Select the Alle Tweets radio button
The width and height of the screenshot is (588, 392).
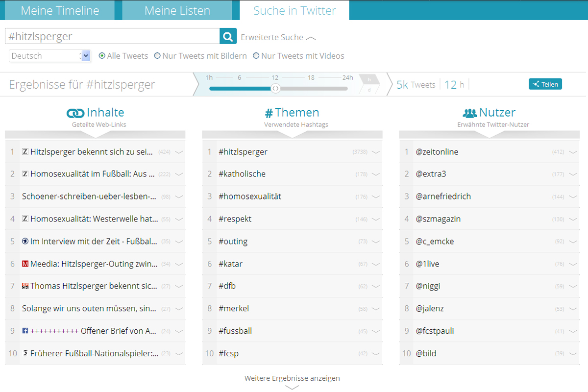tap(102, 56)
